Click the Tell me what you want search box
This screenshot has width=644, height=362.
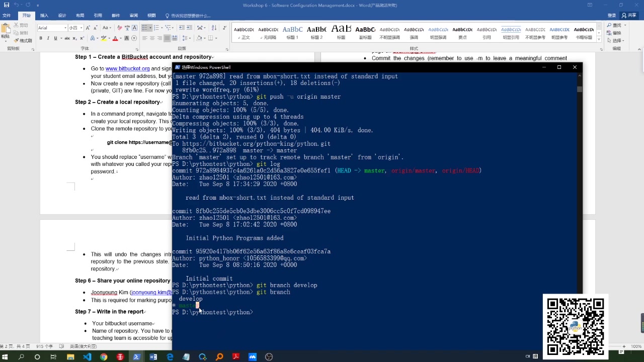pos(188,16)
